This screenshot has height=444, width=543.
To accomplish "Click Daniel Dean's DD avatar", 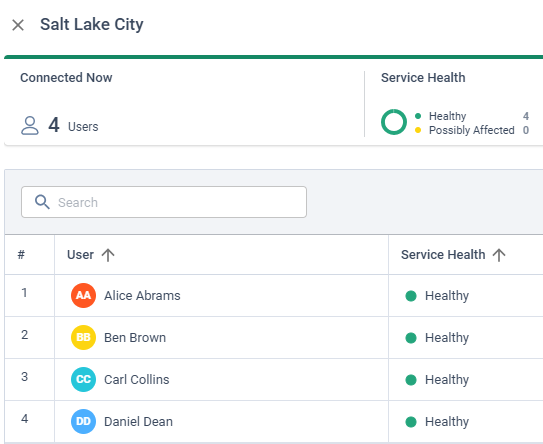I will [83, 421].
